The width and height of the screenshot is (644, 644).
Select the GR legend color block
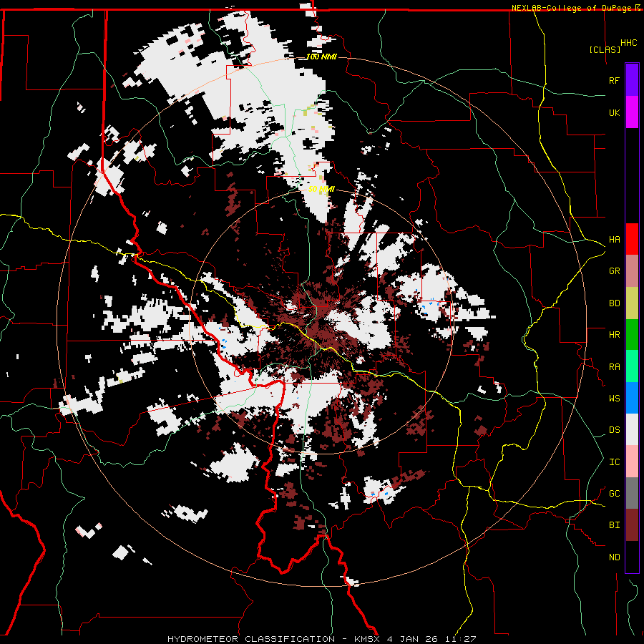coord(632,270)
